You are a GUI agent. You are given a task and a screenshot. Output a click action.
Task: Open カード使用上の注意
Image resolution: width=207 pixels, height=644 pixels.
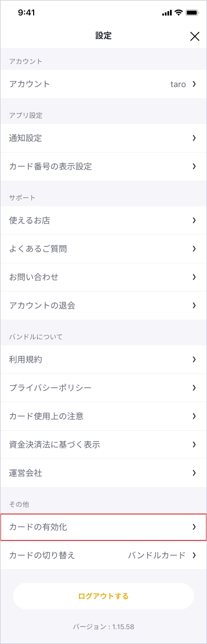(x=103, y=416)
